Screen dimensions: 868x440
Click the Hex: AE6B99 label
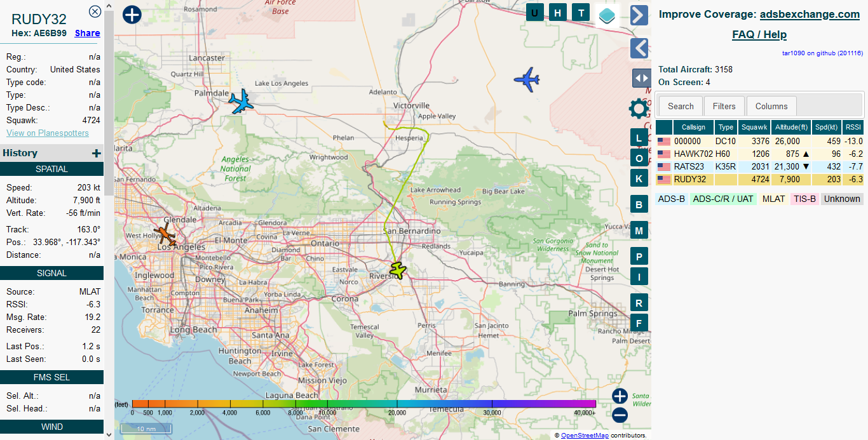39,33
